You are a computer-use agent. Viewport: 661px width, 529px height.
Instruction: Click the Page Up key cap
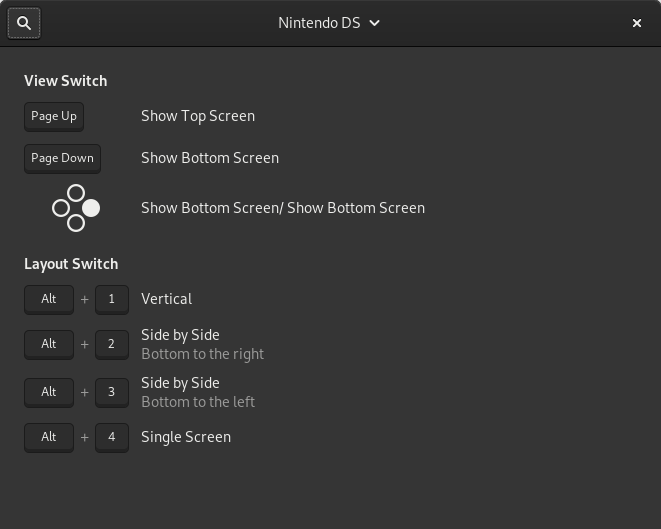pos(54,117)
